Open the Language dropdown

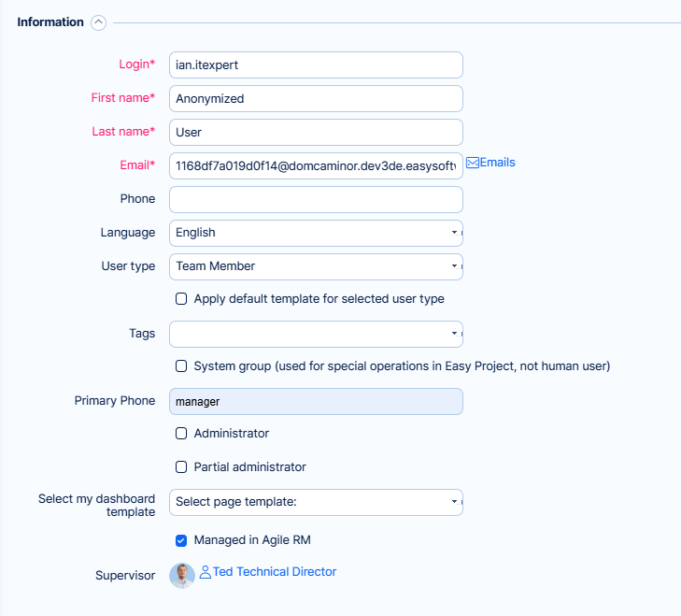(x=316, y=233)
